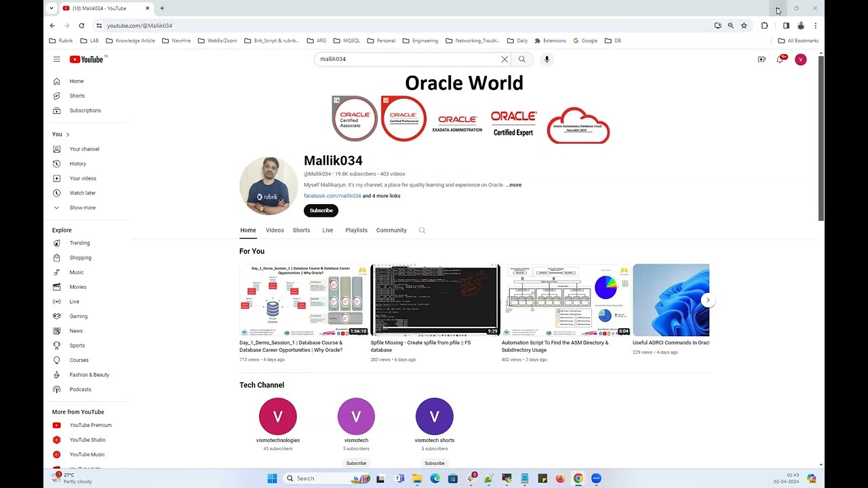This screenshot has width=868, height=488.
Task: Open facebook.com/mallik034 link
Action: 332,196
